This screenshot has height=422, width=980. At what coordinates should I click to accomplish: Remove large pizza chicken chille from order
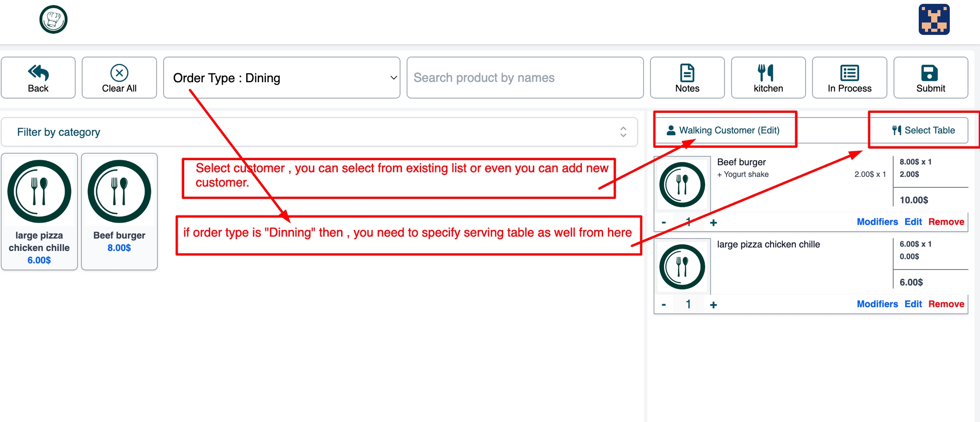click(946, 304)
